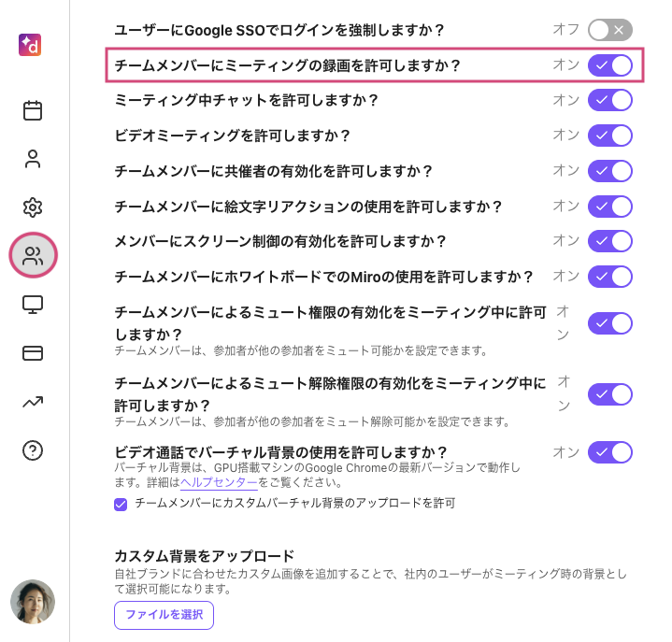672x642 pixels.
Task: Open the gear settings icon in sidebar
Action: pos(33,207)
